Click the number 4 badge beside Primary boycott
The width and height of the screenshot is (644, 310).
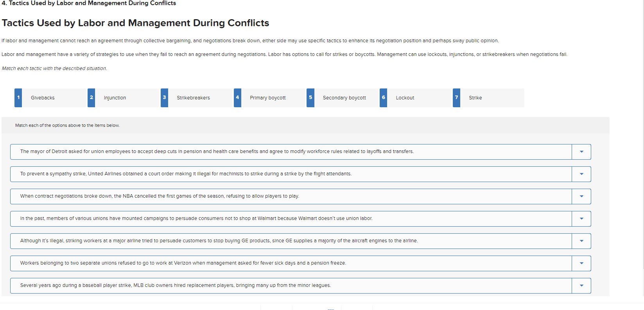(x=237, y=98)
